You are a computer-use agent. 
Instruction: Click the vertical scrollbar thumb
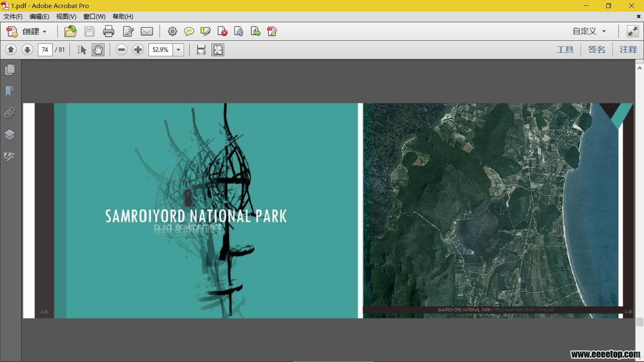coord(640,322)
